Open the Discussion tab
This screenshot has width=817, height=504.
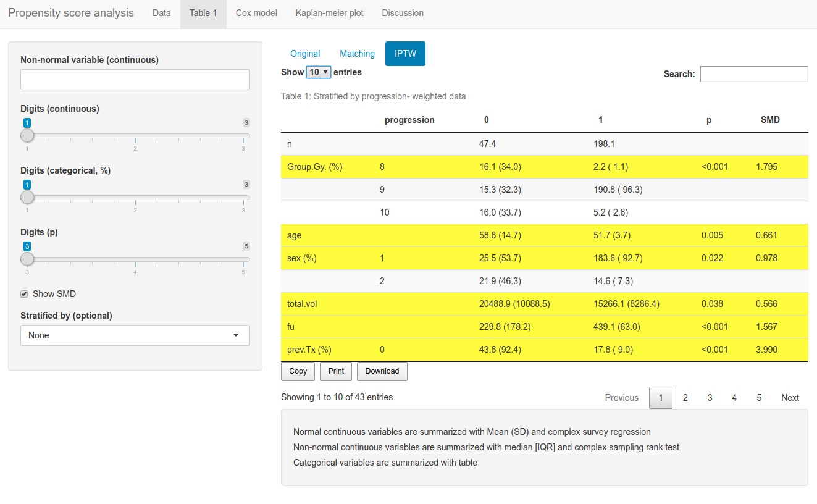tap(403, 13)
